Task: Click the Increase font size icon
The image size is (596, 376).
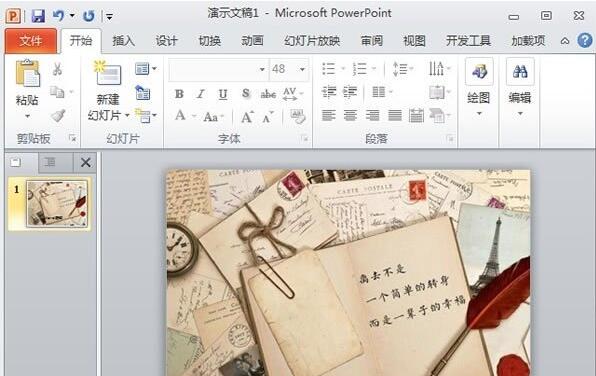Action: (247, 117)
